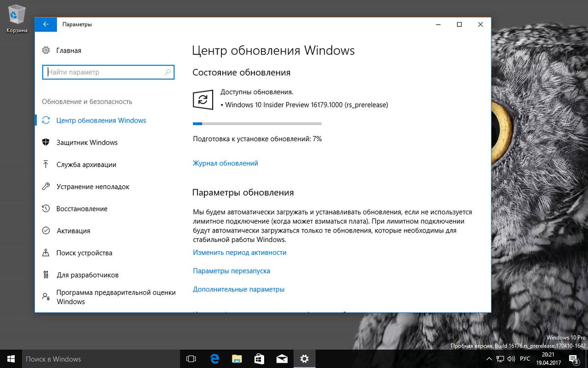Image resolution: width=588 pixels, height=368 pixels.
Task: Click the Обновление и безопасность category label
Action: click(x=87, y=102)
